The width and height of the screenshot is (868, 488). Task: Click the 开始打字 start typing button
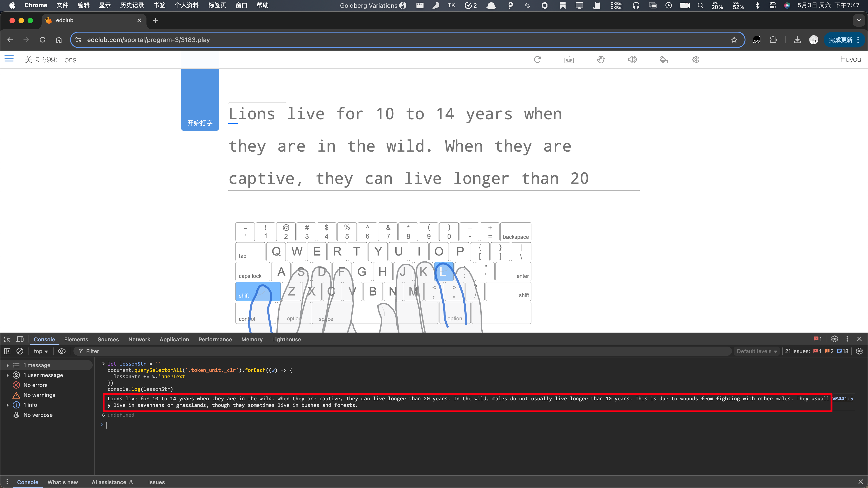pyautogui.click(x=200, y=123)
